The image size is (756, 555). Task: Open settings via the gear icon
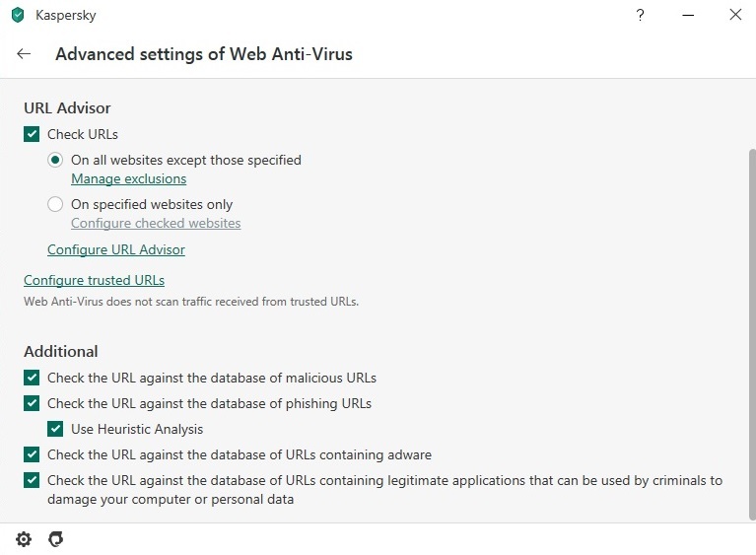click(24, 539)
